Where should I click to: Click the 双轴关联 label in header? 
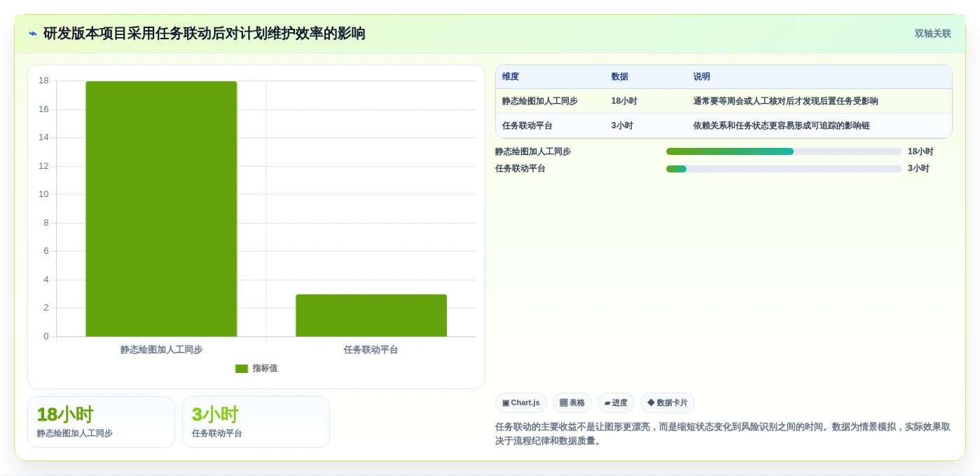point(932,34)
